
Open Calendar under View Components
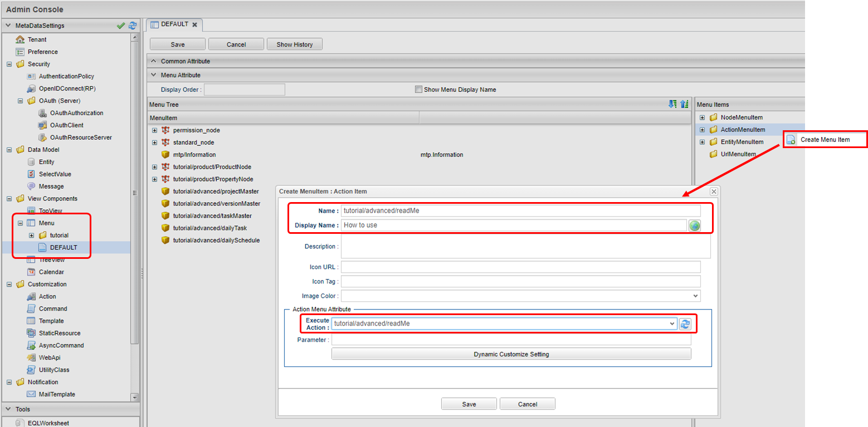pos(51,272)
